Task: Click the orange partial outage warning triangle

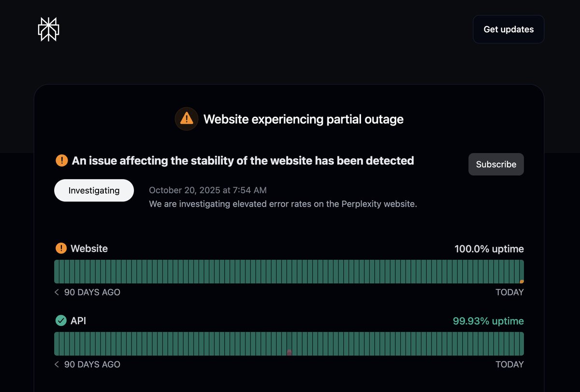Action: pyautogui.click(x=187, y=119)
